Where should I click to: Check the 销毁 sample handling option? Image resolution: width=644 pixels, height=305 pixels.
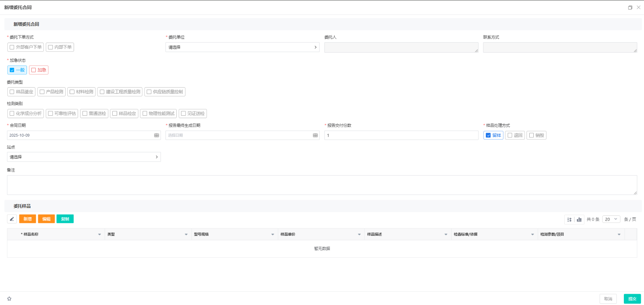click(x=537, y=135)
